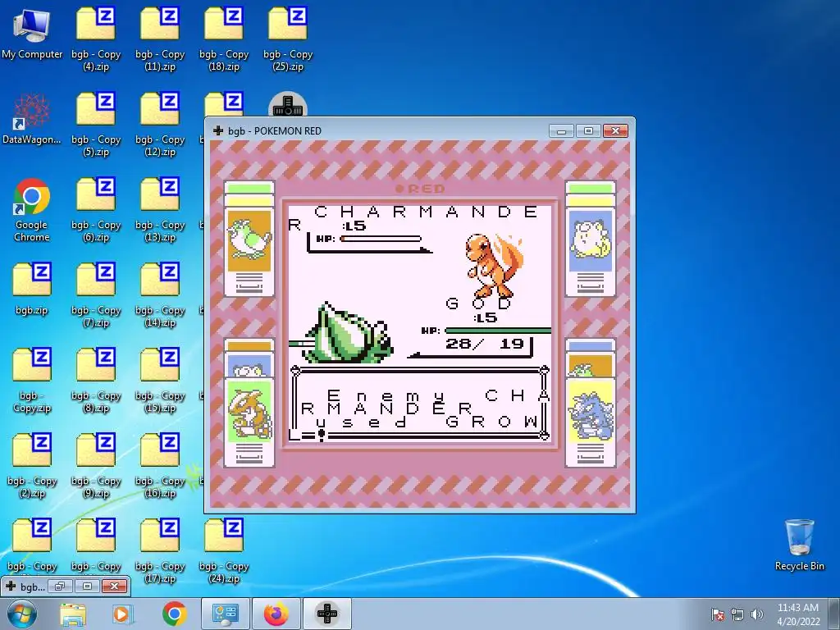The width and height of the screenshot is (840, 630).
Task: Select the bgb.zip file on the desktop
Action: (32, 290)
